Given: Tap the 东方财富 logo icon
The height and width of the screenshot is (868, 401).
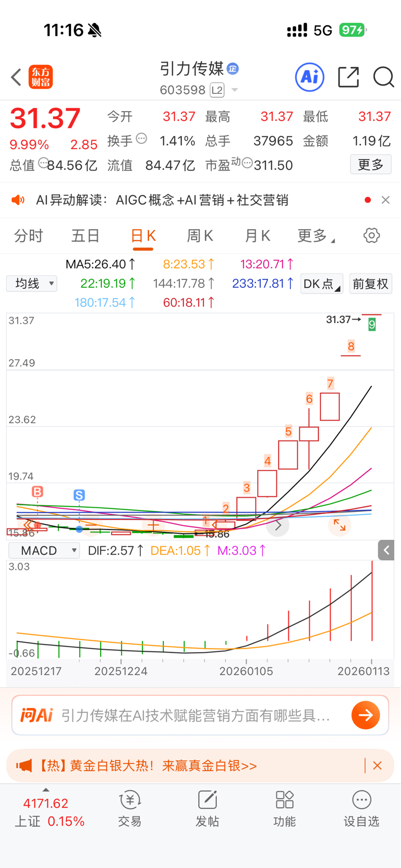Looking at the screenshot, I should point(41,77).
